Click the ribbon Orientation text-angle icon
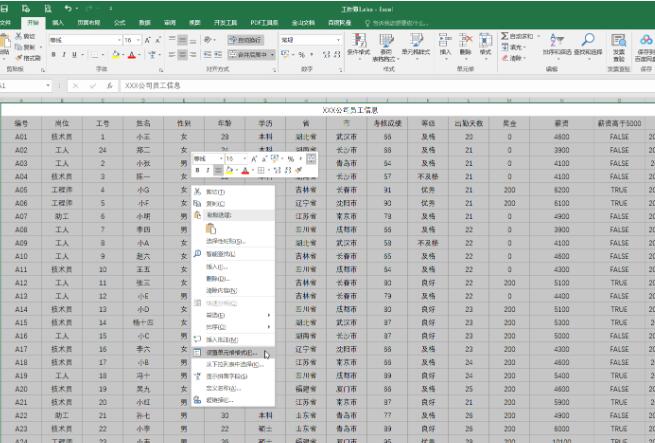Screen dimensions: 655x443 (x=208, y=40)
